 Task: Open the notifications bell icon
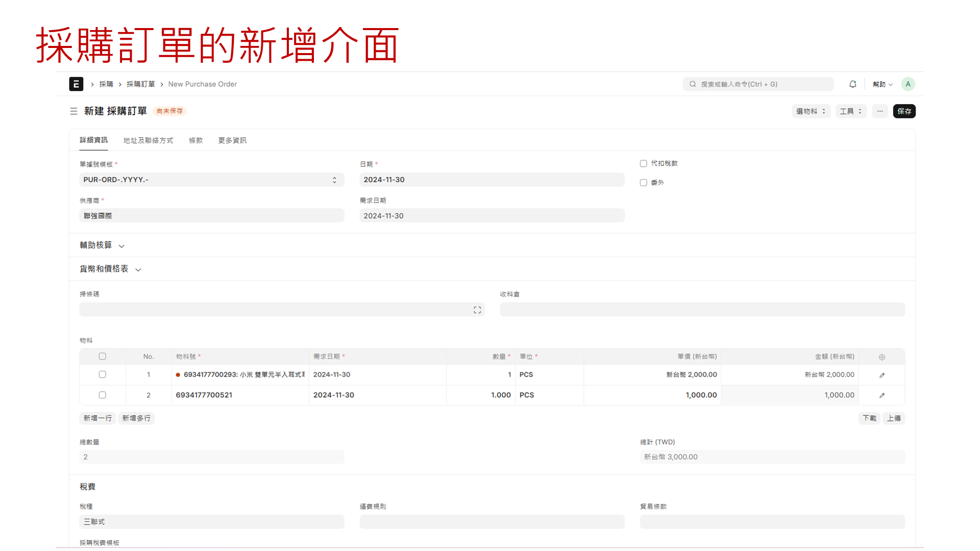tap(852, 84)
